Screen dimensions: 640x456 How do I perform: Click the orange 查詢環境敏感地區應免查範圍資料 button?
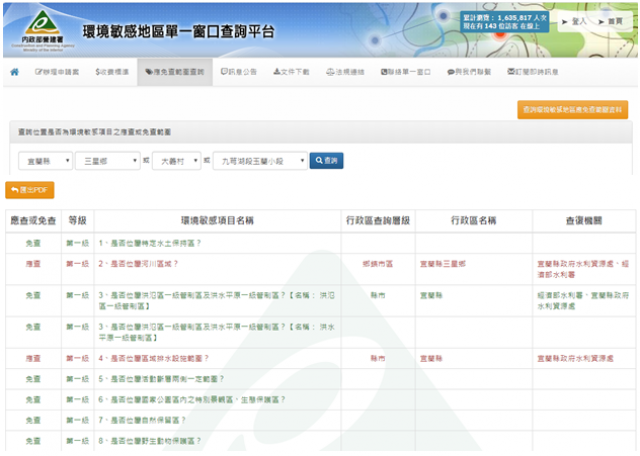[573, 109]
